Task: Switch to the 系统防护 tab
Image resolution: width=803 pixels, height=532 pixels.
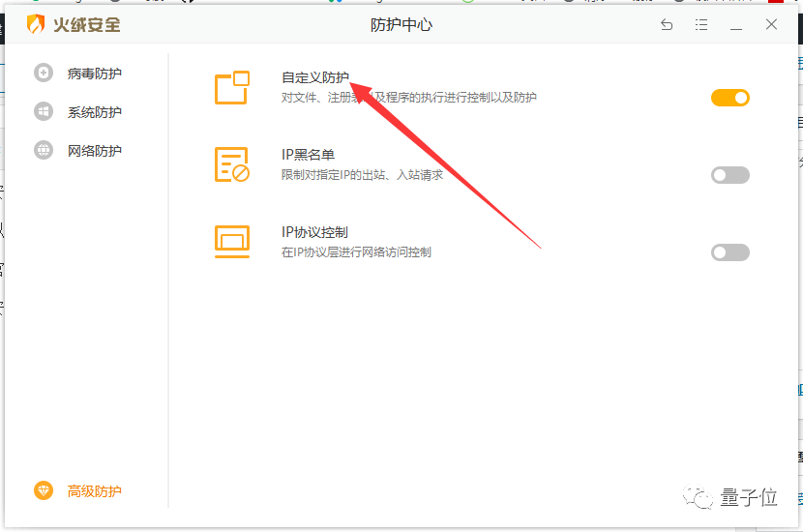Action: (x=94, y=112)
